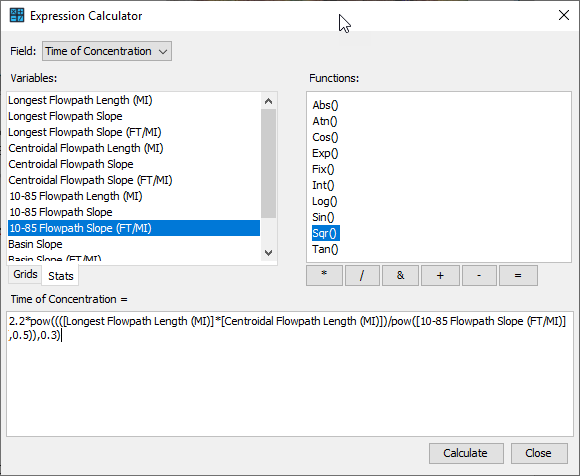Image resolution: width=580 pixels, height=476 pixels.
Task: Choose the Fix() function
Action: 323,169
